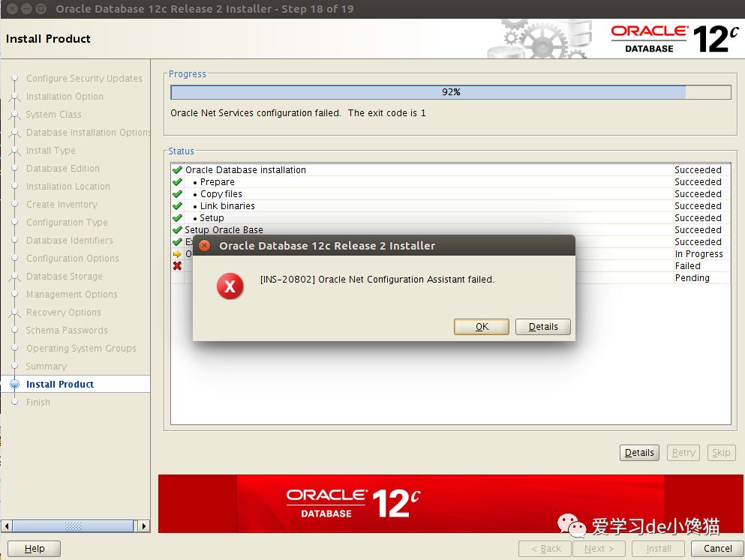745x560 pixels.
Task: Click Details button below the status list
Action: coord(639,452)
